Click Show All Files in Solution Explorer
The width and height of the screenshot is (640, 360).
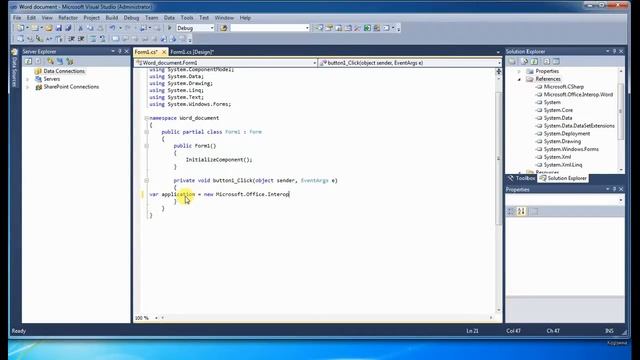[524, 61]
